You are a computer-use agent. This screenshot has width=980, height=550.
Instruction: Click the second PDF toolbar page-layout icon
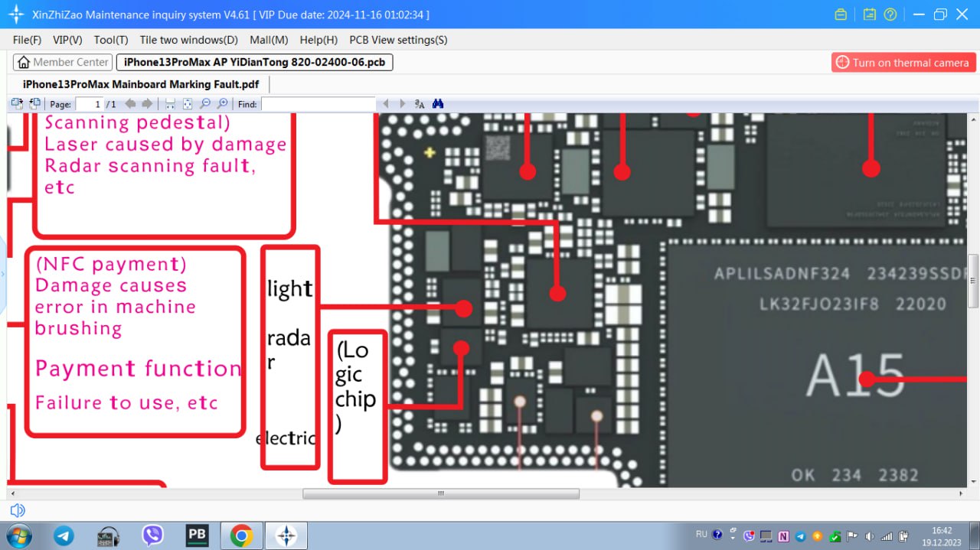coord(34,104)
